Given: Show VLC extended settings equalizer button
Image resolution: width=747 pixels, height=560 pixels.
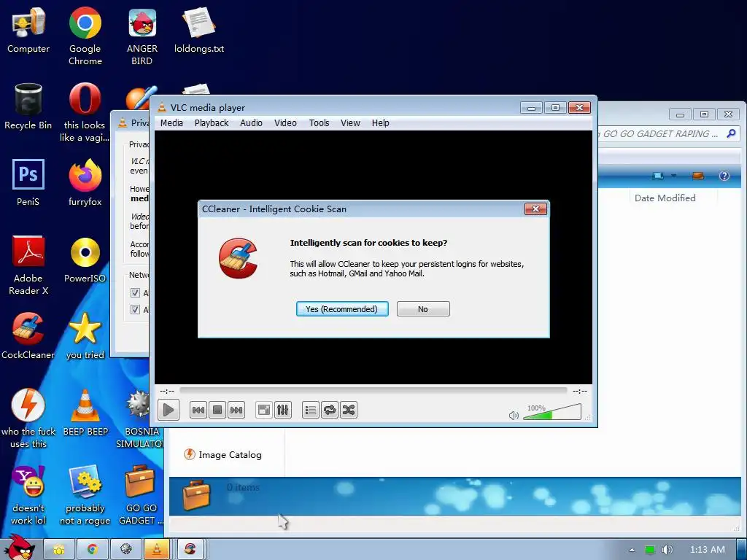Looking at the screenshot, I should click(x=282, y=410).
